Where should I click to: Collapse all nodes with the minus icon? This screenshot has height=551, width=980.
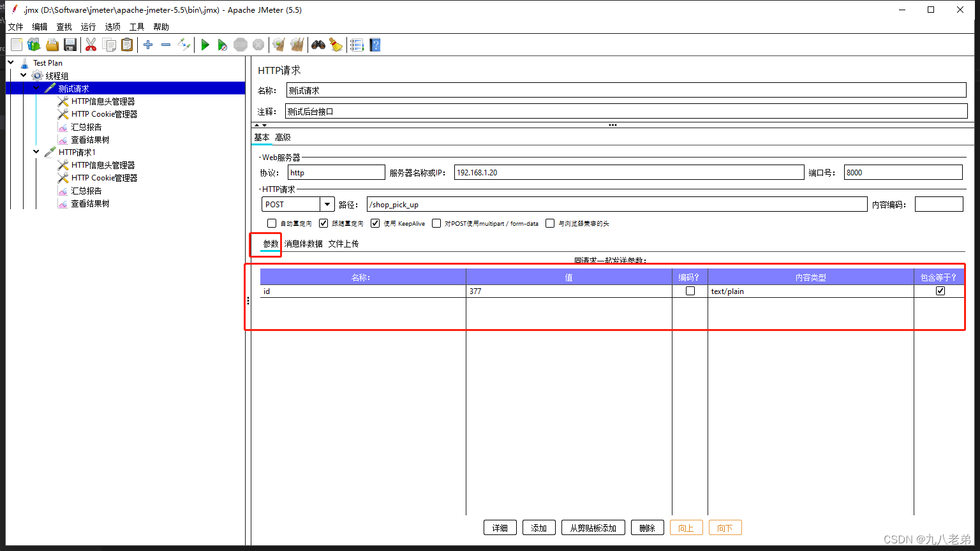pos(166,45)
